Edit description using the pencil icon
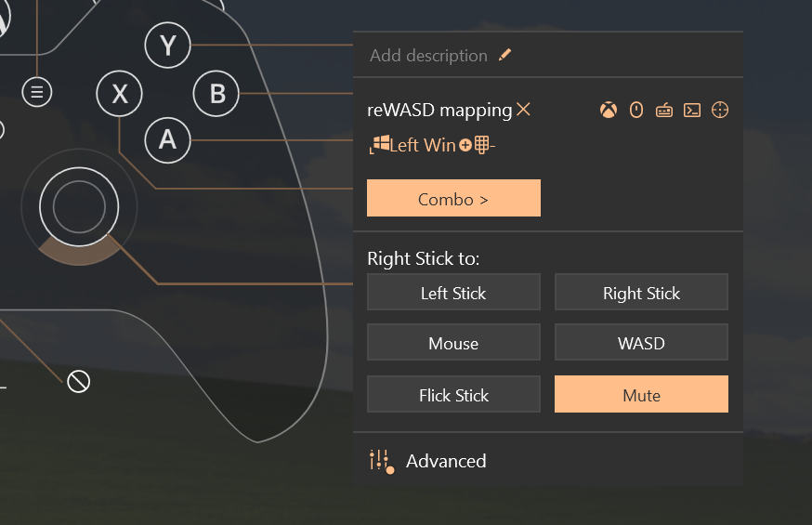Screen dimensions: 812x525 pos(504,56)
